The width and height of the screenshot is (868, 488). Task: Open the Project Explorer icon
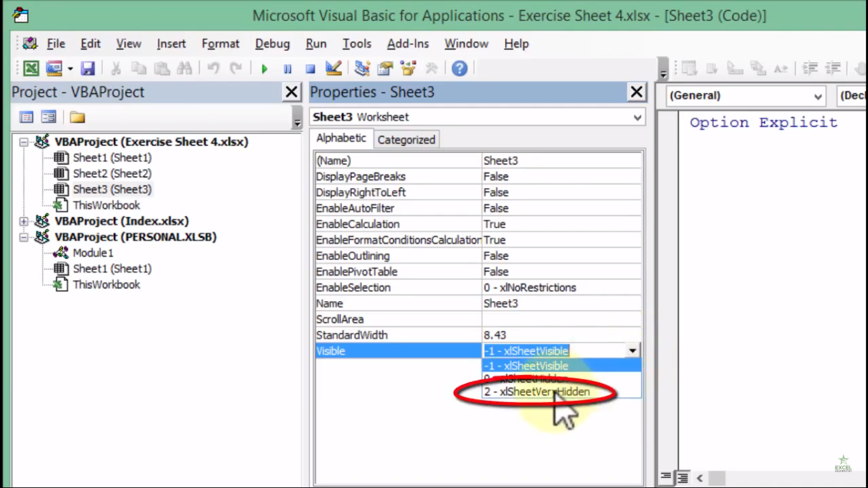pos(362,68)
